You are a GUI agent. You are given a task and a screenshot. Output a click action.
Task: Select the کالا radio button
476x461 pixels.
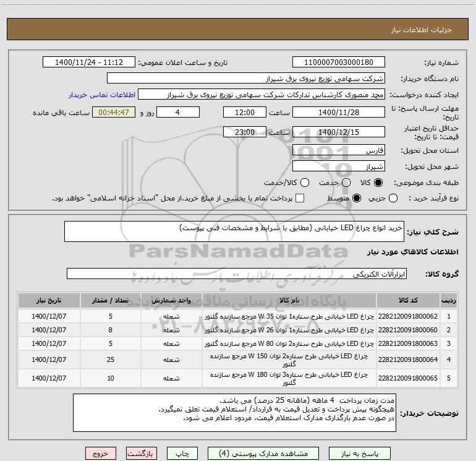click(x=378, y=183)
